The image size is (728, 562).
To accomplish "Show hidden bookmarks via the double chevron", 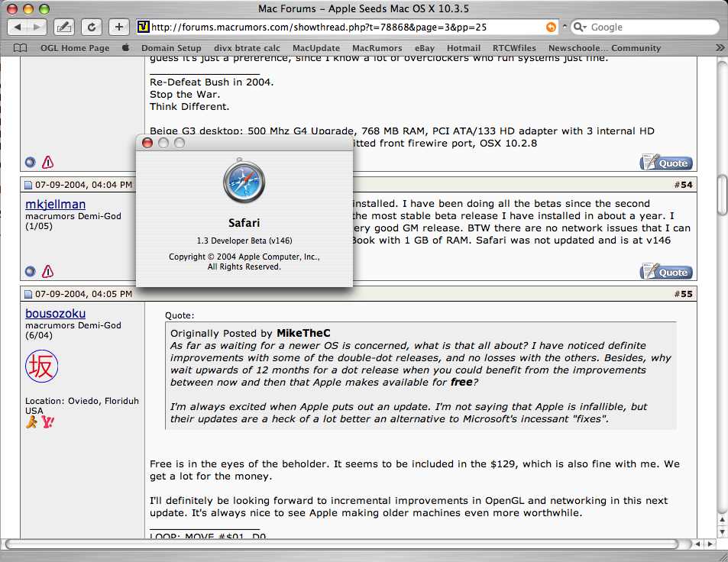I will pos(720,48).
